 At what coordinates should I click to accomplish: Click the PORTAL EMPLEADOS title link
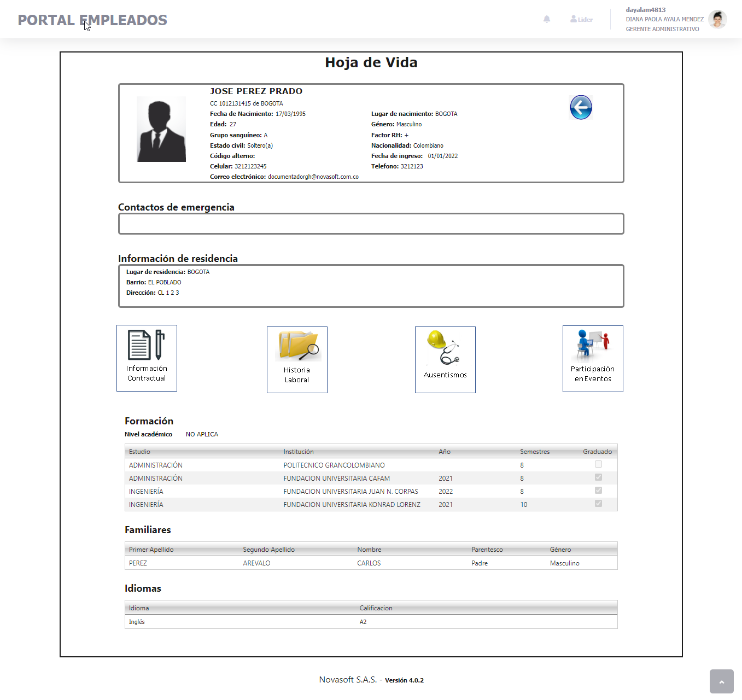tap(92, 20)
